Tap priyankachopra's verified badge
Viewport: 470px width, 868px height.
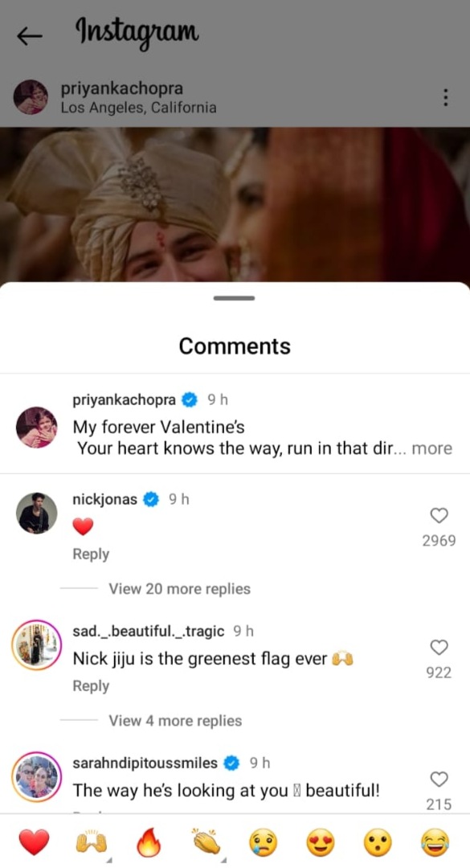[189, 399]
